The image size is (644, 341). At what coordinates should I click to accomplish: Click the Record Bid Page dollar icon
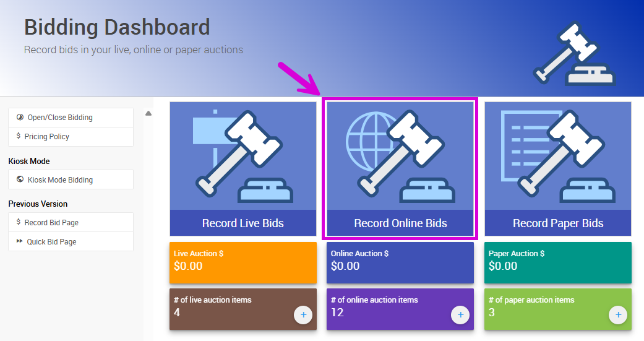point(19,222)
